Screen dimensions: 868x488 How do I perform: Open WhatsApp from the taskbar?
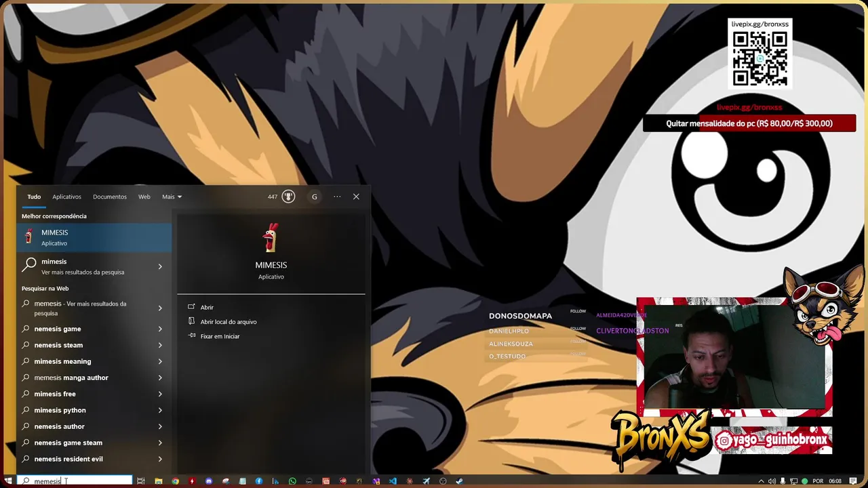(292, 481)
